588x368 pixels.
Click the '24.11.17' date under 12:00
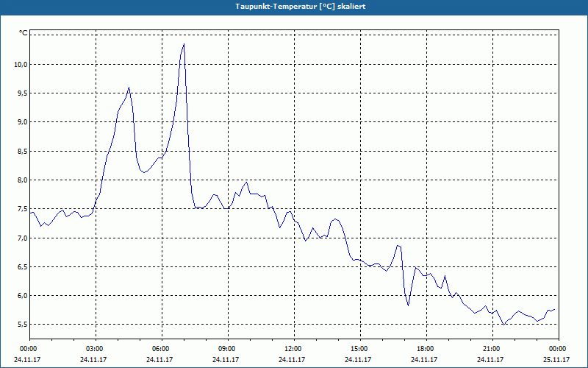292,360
